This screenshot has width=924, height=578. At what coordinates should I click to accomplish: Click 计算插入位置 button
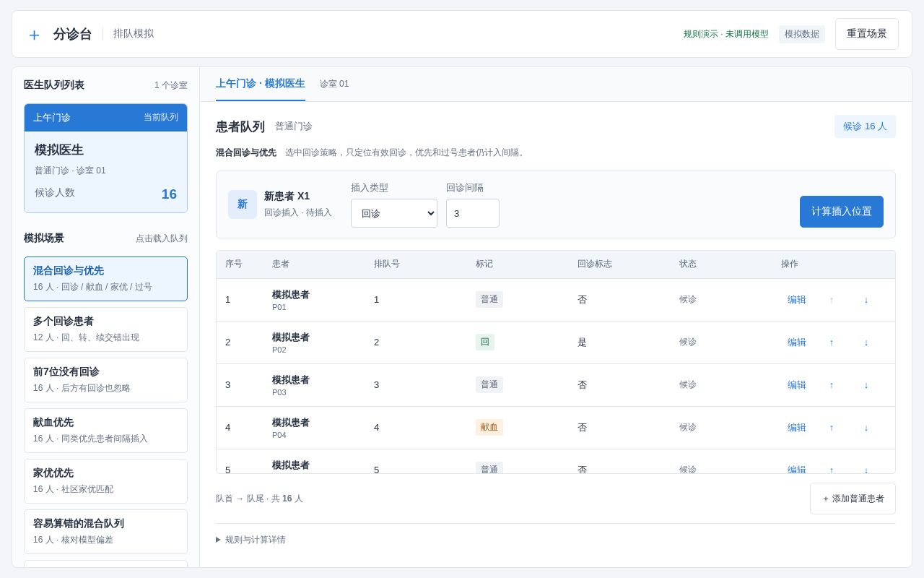(842, 212)
